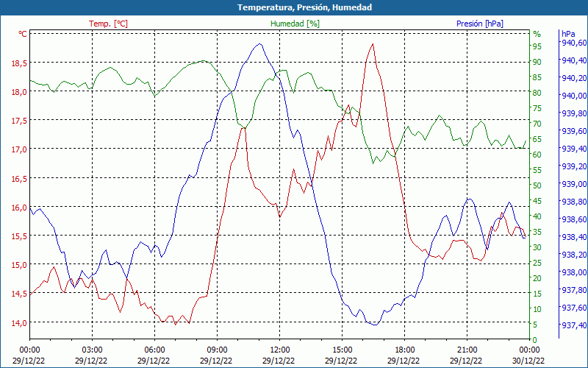Click the '14,5' temperature axis value
Viewport: 588px width, 368px height.
19,294
